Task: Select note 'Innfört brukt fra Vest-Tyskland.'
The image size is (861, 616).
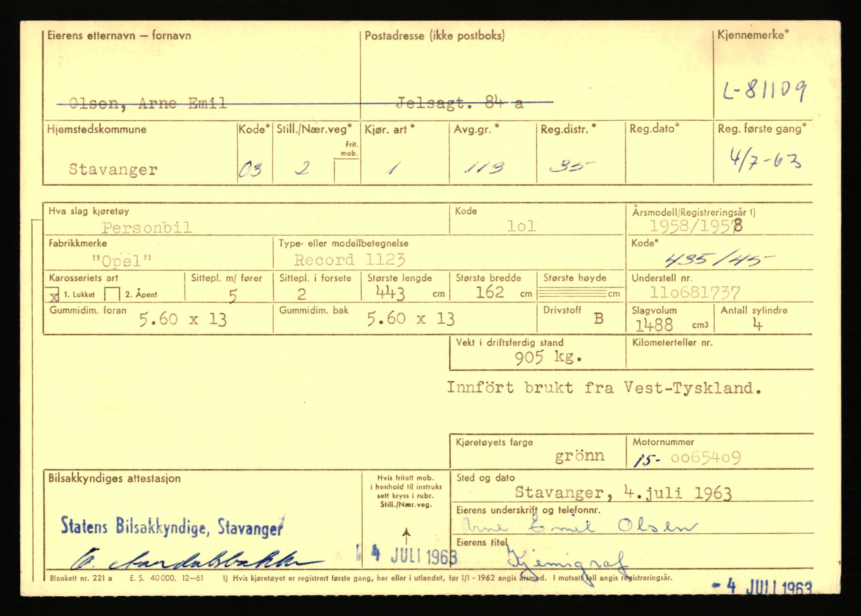Action: 604,387
